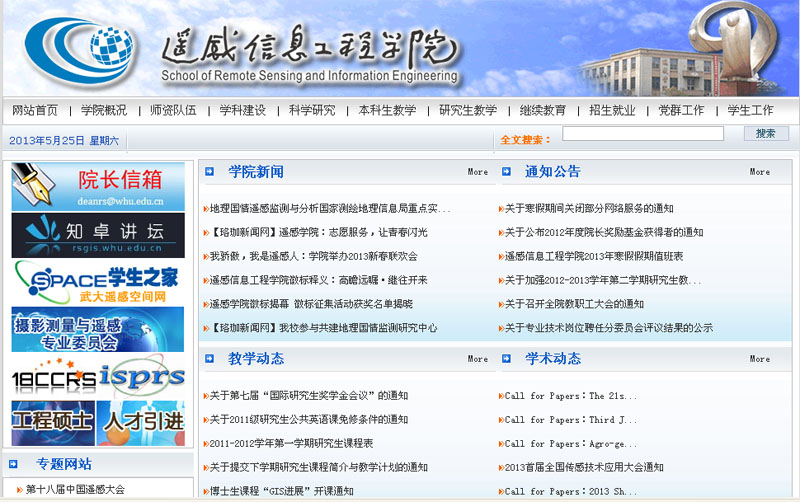Select 党群工作 in the navigation bar
Image resolution: width=800 pixels, height=502 pixels.
(x=681, y=110)
